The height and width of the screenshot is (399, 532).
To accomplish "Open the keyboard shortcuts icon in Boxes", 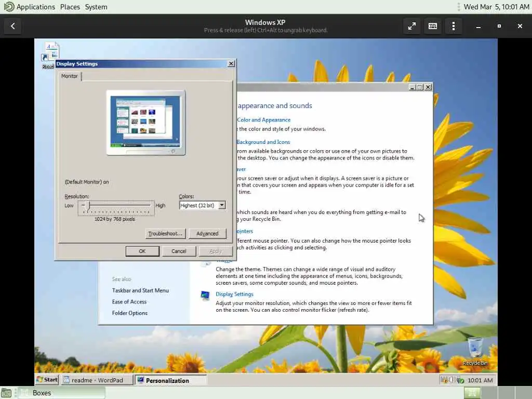I will [433, 26].
